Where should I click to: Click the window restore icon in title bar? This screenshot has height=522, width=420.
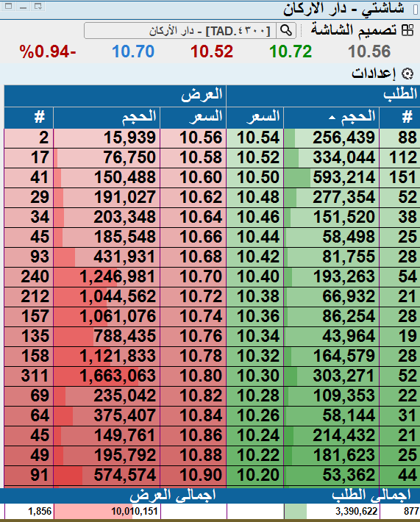click(x=8, y=6)
